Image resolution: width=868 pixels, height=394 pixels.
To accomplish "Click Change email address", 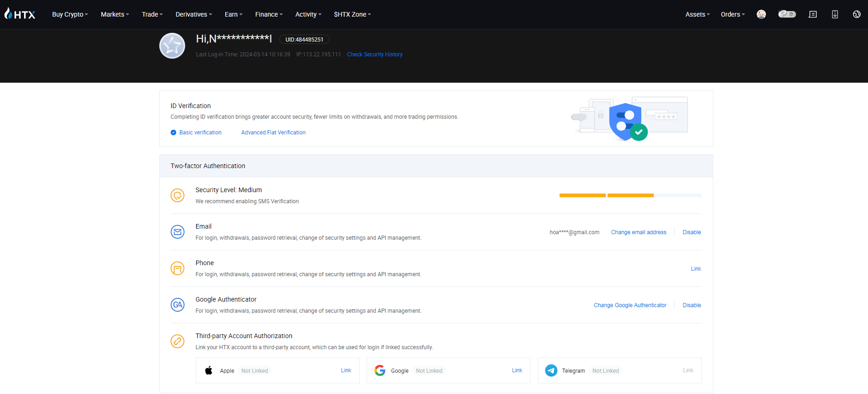I will coord(639,232).
